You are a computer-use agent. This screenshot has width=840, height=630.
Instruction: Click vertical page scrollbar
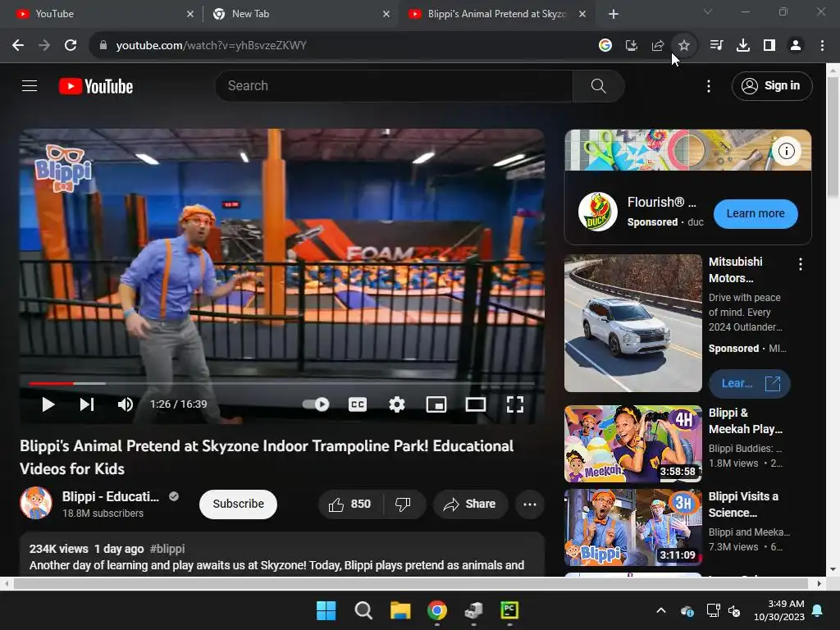[x=833, y=137]
